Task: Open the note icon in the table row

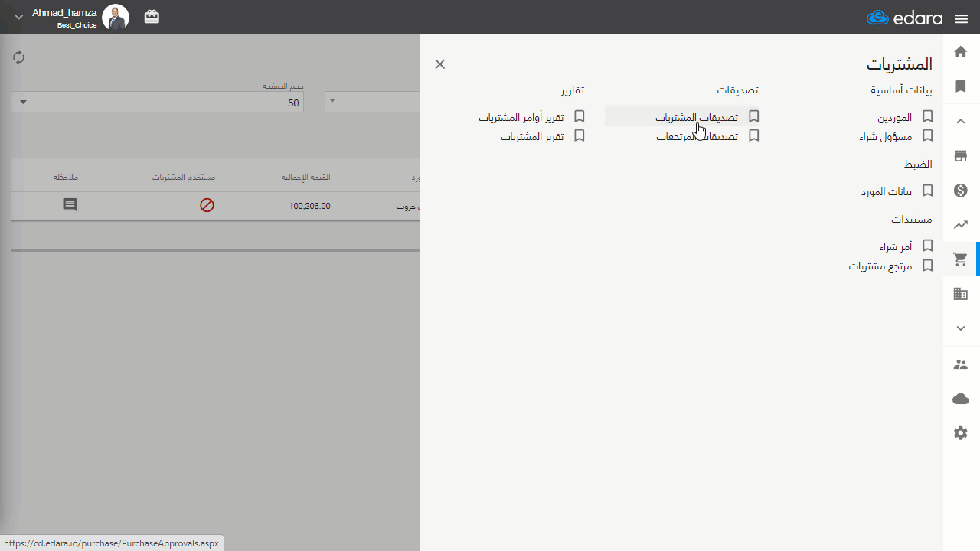Action: (x=70, y=205)
